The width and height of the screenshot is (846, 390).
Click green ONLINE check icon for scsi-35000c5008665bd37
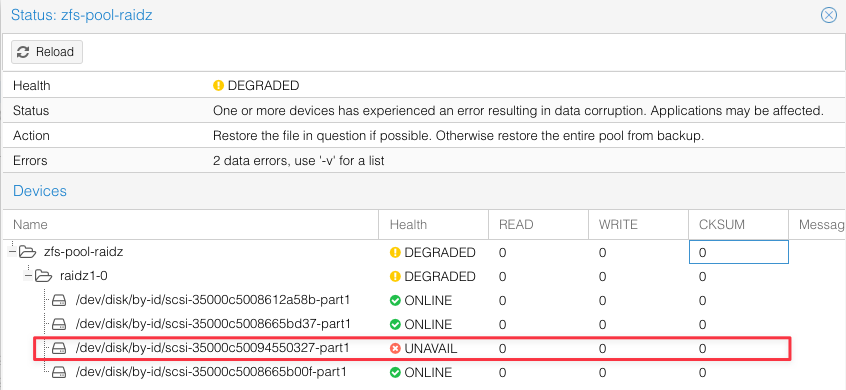[x=395, y=324]
